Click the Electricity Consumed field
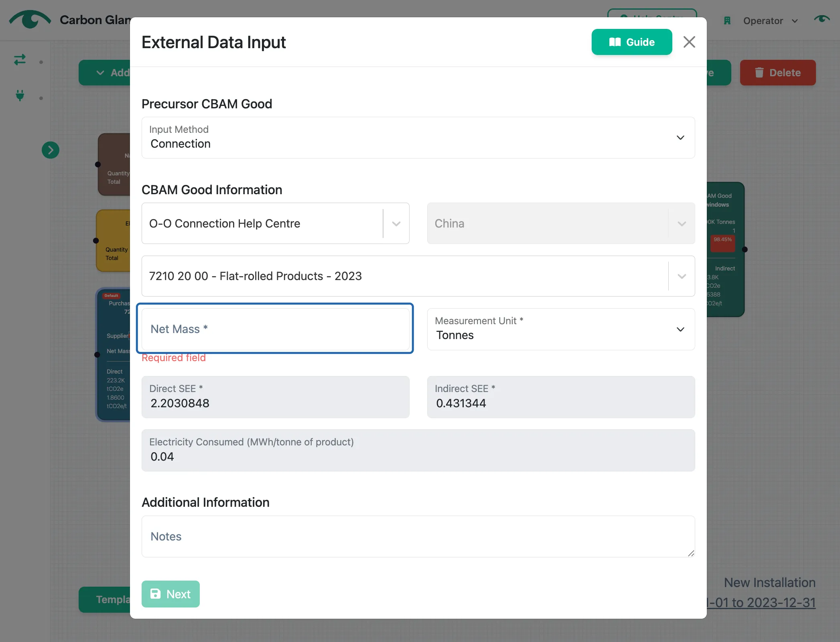This screenshot has width=840, height=642. [418, 450]
